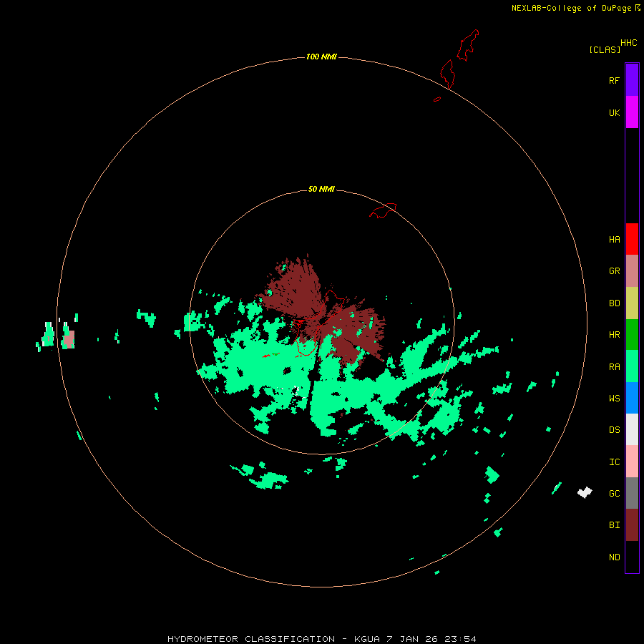Click the WS blue legend swatch
Viewport: 644px width, 644px height.
point(632,398)
